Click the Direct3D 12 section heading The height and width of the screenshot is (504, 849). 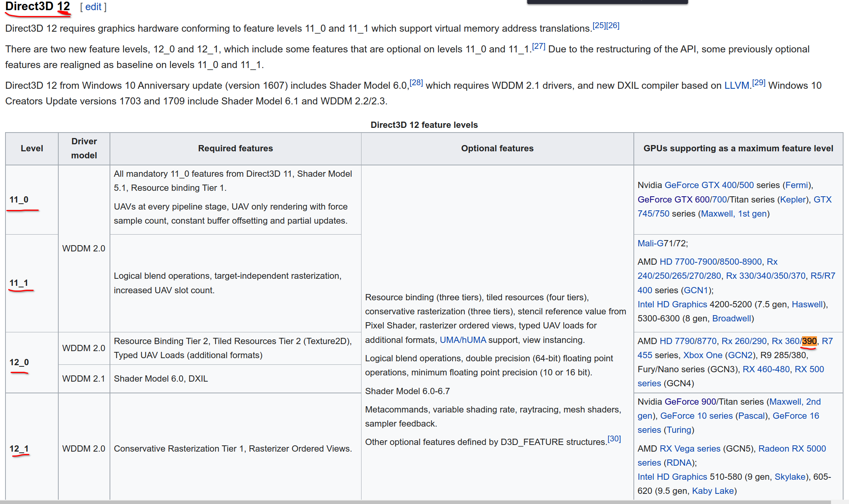[x=38, y=6]
